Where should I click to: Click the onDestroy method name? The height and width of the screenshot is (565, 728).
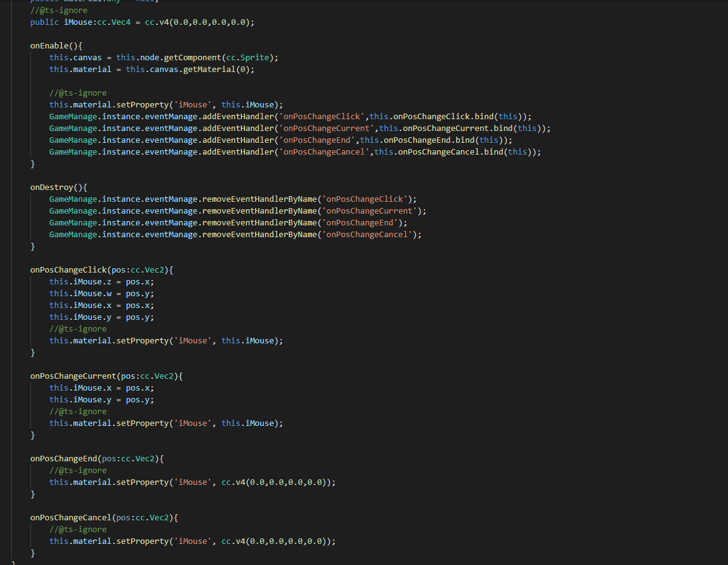[52, 188]
